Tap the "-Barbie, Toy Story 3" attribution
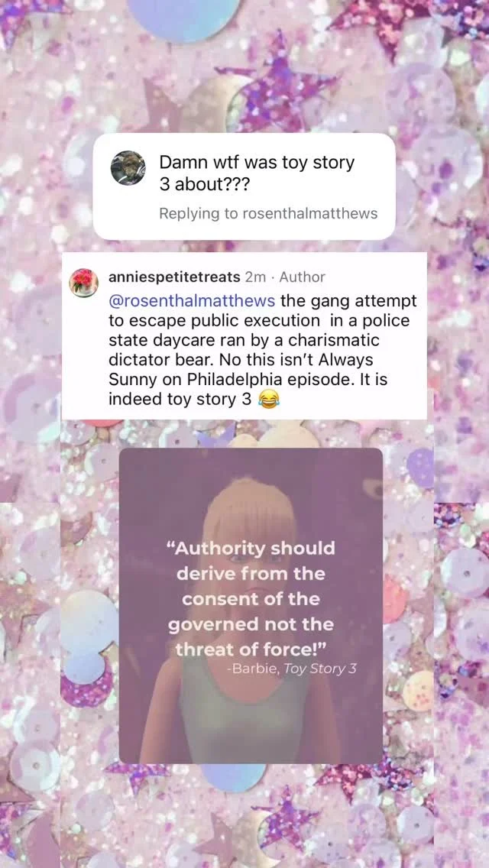Image resolution: width=489 pixels, height=868 pixels. coord(291,669)
